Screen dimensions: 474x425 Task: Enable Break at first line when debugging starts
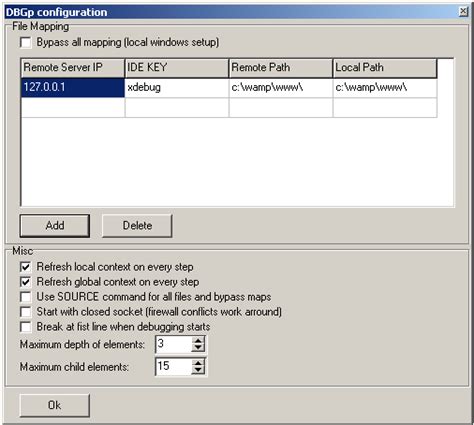(25, 327)
